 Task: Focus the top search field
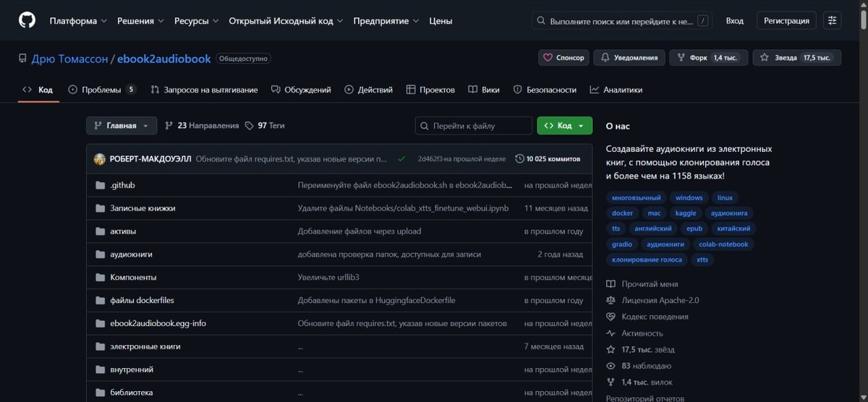point(623,21)
